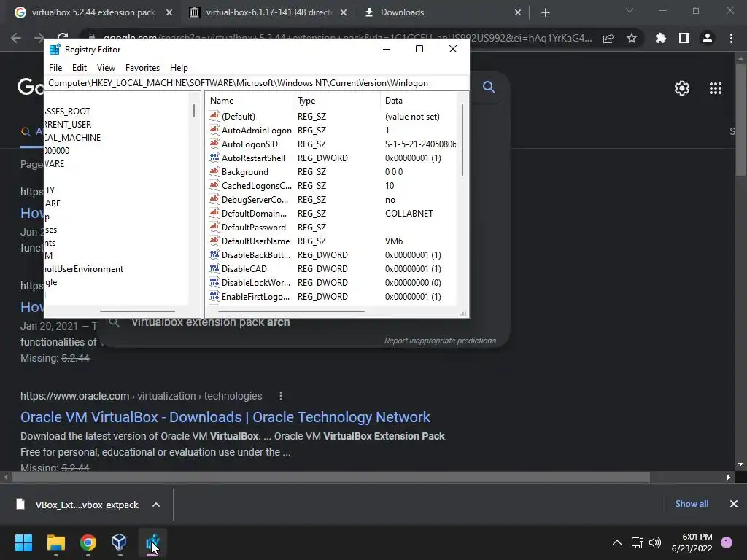Click Show all downloads
This screenshot has width=747, height=560.
[x=692, y=504]
